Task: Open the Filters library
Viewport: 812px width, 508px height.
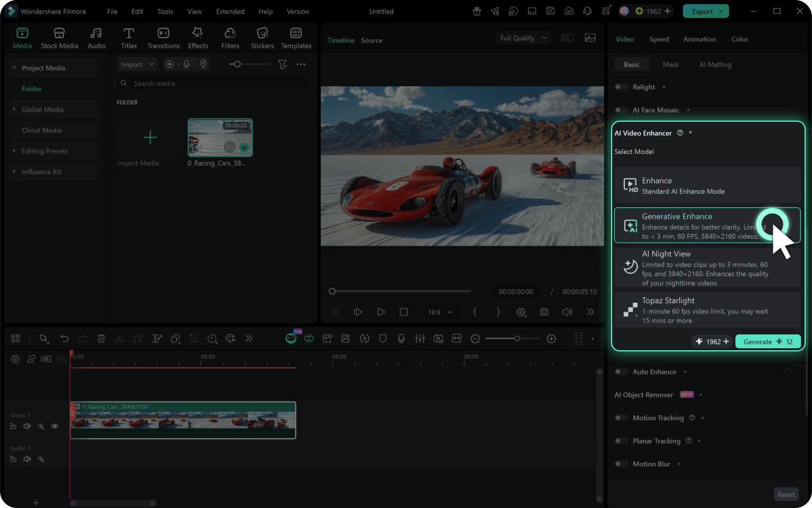Action: click(230, 39)
